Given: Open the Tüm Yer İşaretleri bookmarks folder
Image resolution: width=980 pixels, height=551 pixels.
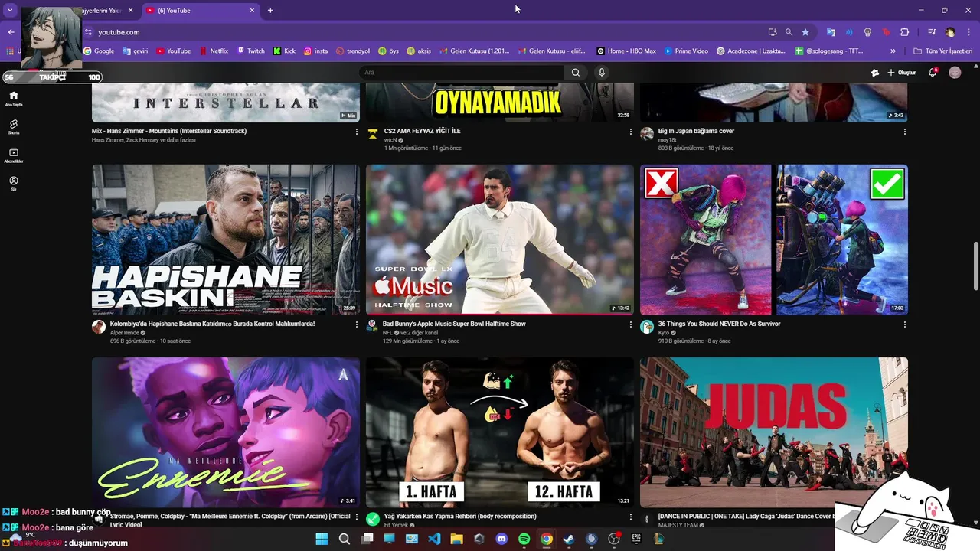Looking at the screenshot, I should [943, 51].
